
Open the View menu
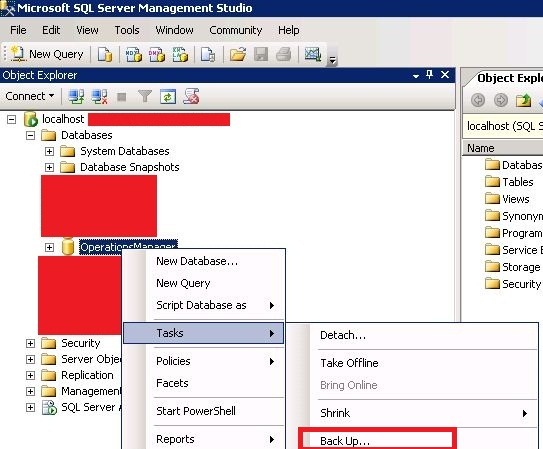[x=87, y=30]
